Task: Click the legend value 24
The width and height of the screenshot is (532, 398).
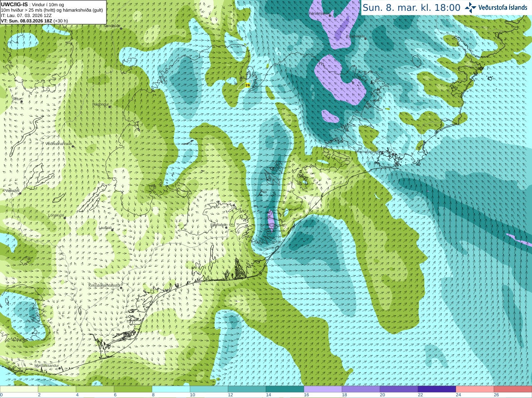Action: 458,395
